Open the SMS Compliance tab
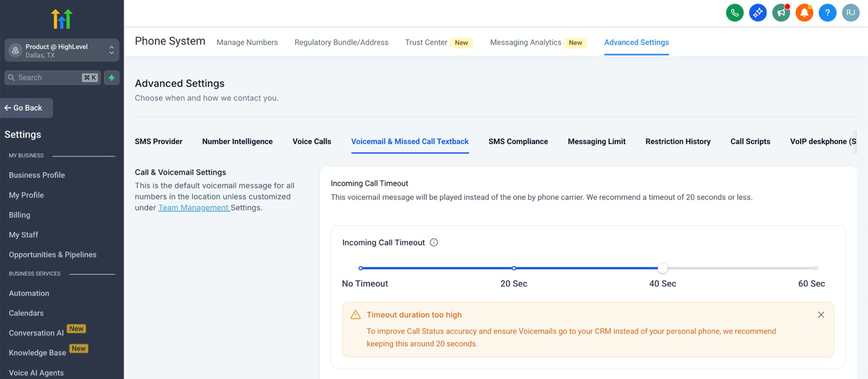 pos(518,141)
